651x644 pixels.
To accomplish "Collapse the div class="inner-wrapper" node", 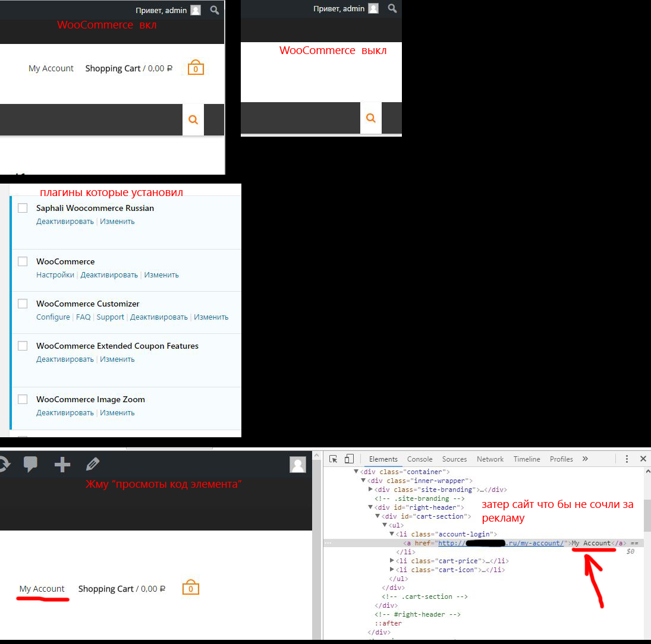I will pos(363,481).
